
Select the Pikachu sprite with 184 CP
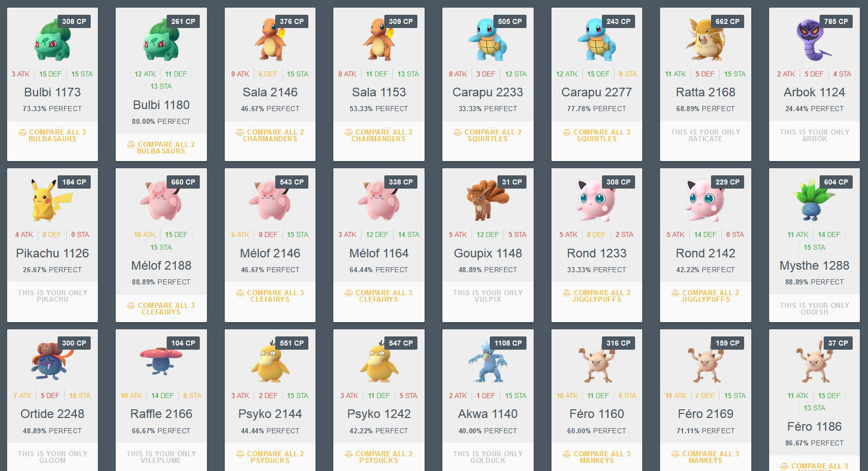pos(51,200)
